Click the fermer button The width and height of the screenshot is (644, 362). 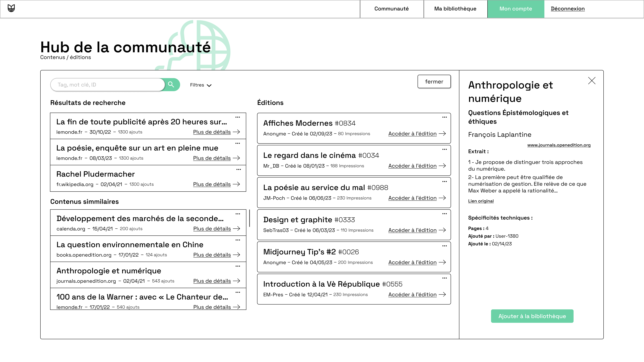[x=434, y=81]
